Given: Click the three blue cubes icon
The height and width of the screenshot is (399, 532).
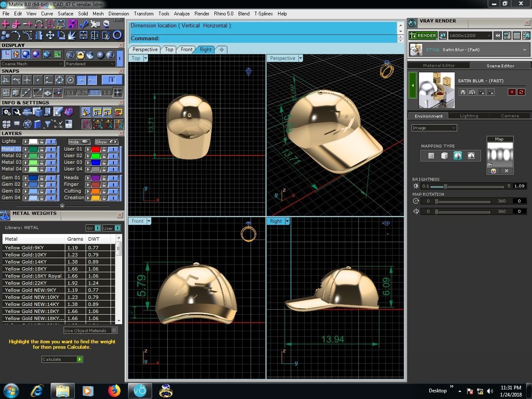Looking at the screenshot, I should tap(5, 35).
